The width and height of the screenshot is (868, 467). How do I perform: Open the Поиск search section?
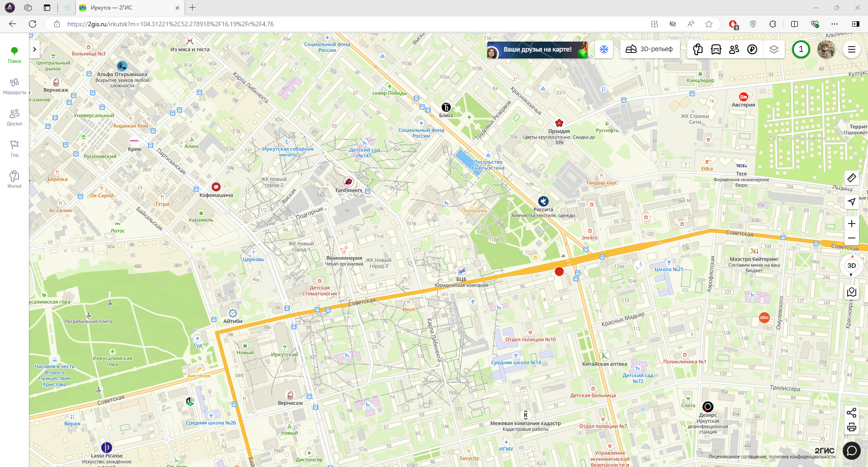14,55
